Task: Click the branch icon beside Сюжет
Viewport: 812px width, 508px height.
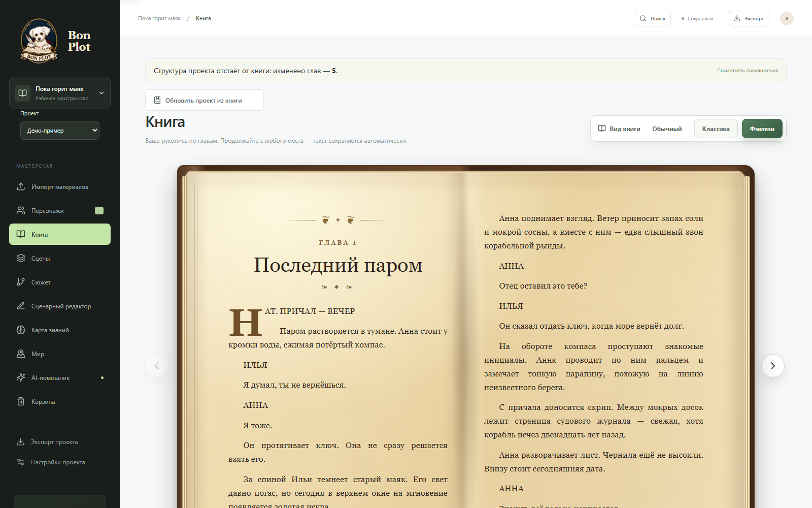Action: tap(21, 282)
